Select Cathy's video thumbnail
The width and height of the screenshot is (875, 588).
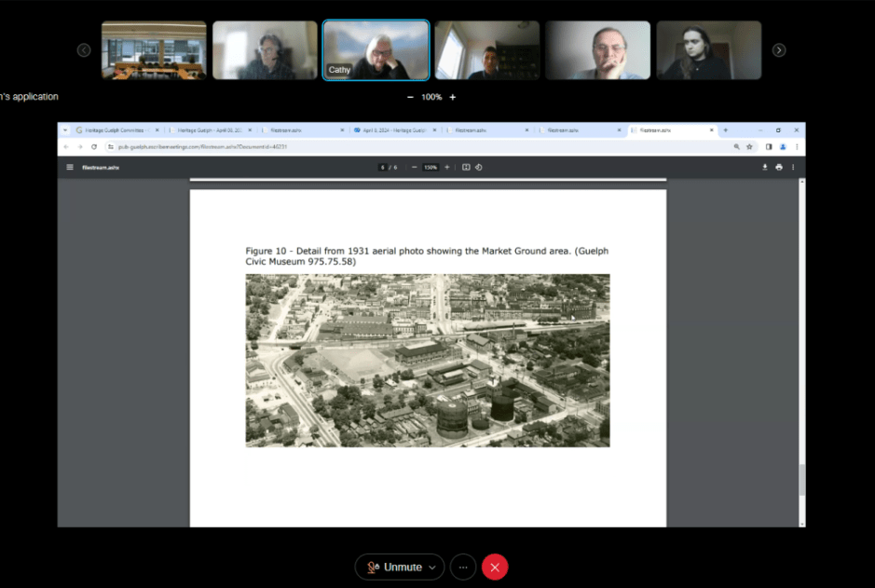(x=376, y=50)
